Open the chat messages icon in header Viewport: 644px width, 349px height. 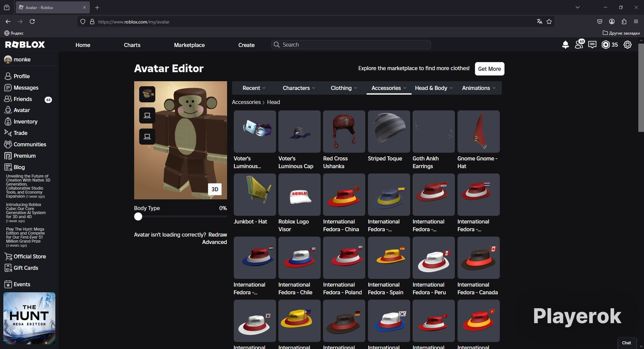point(592,45)
